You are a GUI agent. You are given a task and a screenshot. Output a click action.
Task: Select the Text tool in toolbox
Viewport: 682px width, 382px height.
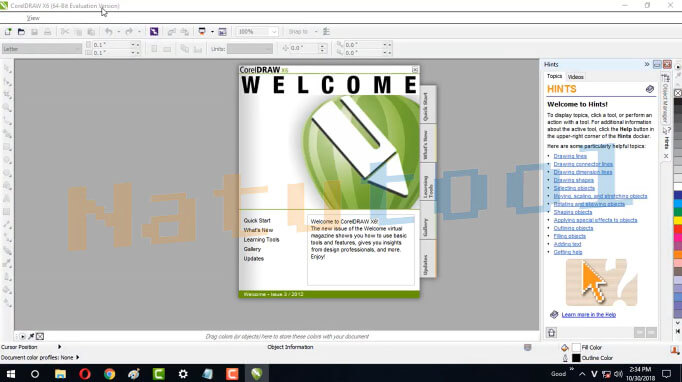7,199
